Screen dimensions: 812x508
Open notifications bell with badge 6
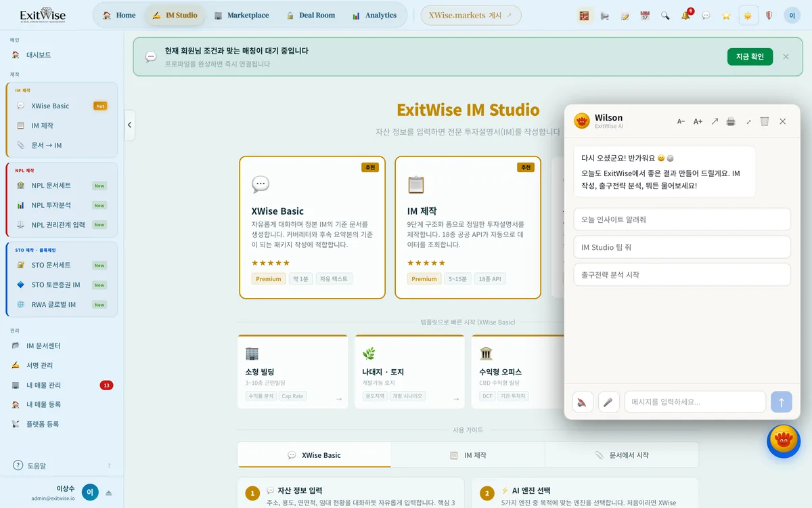click(685, 16)
